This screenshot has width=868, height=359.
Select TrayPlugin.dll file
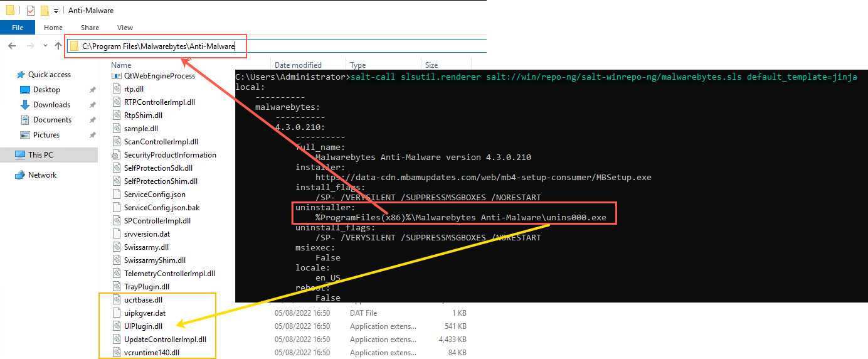pyautogui.click(x=147, y=287)
